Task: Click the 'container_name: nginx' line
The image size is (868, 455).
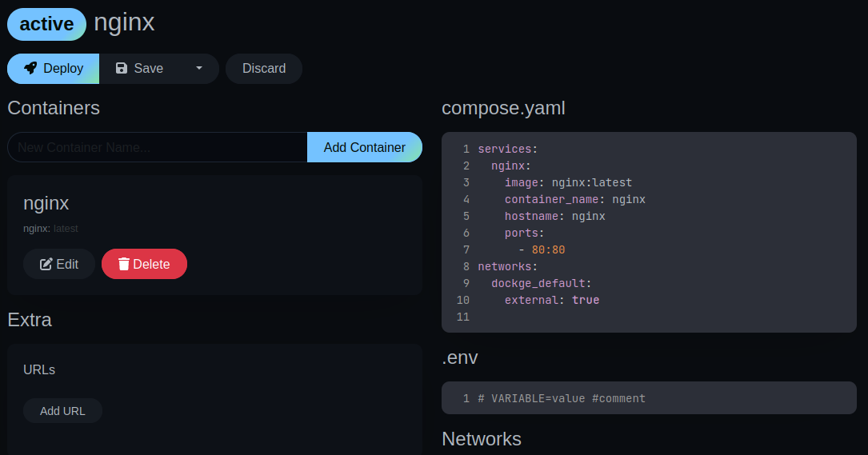Action: pos(574,199)
